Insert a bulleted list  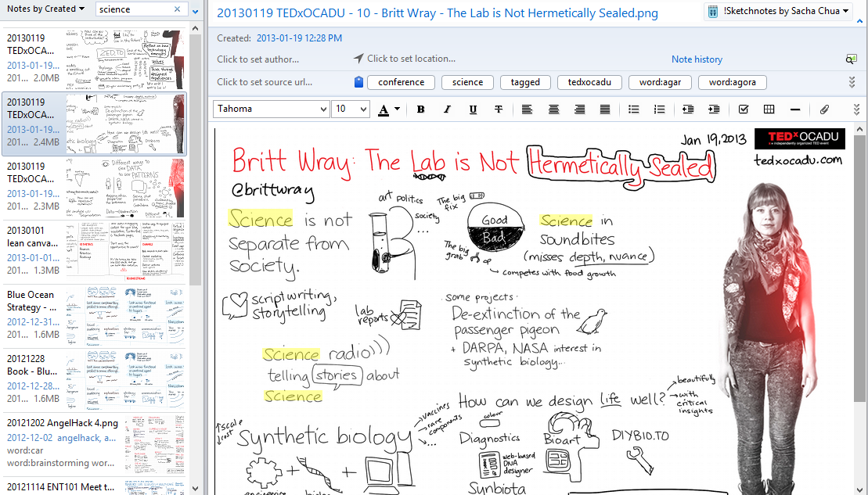click(634, 109)
